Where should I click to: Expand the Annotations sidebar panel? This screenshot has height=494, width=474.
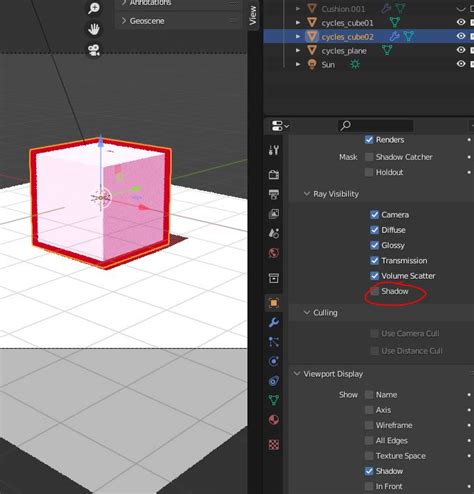pos(124,2)
